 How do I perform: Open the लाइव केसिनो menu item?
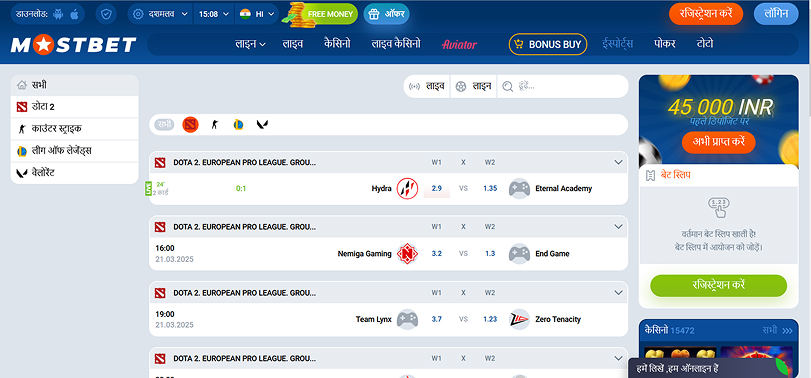396,44
